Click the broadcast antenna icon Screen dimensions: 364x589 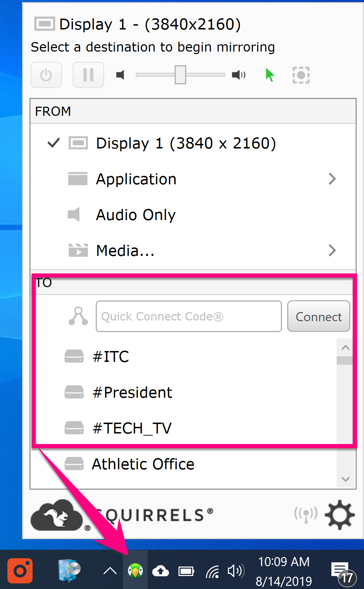point(306,515)
